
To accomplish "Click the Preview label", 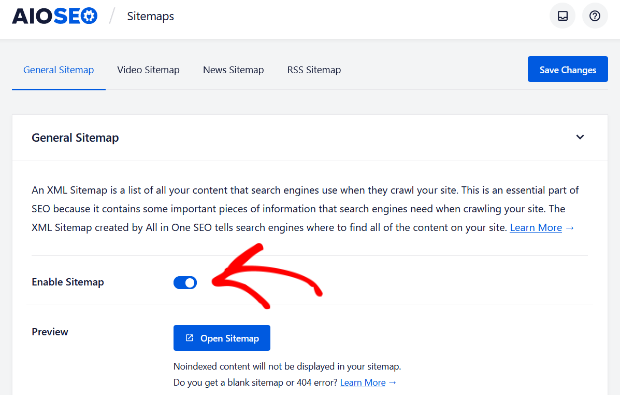I will point(50,332).
